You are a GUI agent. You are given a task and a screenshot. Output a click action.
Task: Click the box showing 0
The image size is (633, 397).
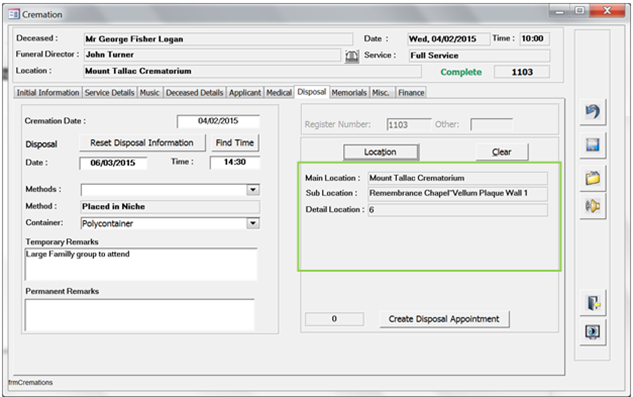334,319
